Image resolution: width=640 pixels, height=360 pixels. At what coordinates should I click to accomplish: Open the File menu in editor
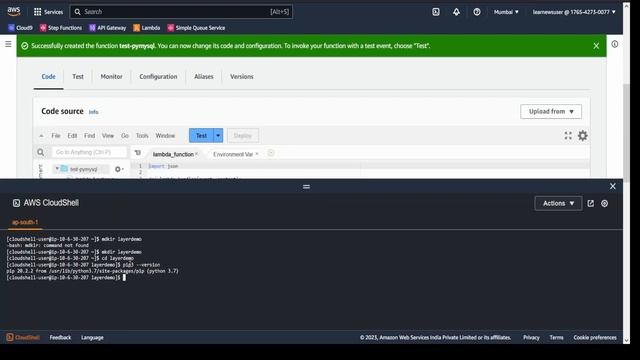tap(56, 136)
